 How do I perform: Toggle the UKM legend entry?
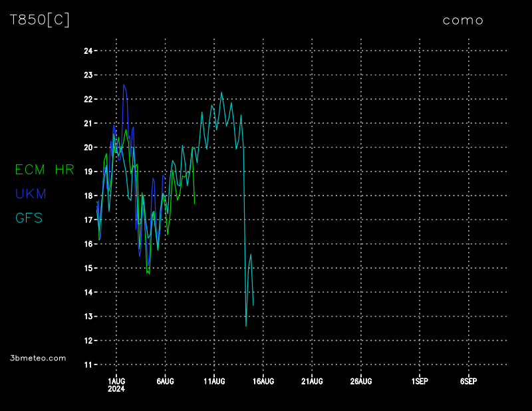(x=31, y=194)
